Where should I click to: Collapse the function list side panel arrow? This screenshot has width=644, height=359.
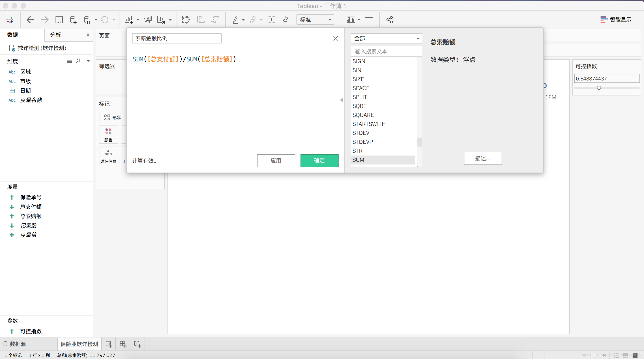click(341, 100)
